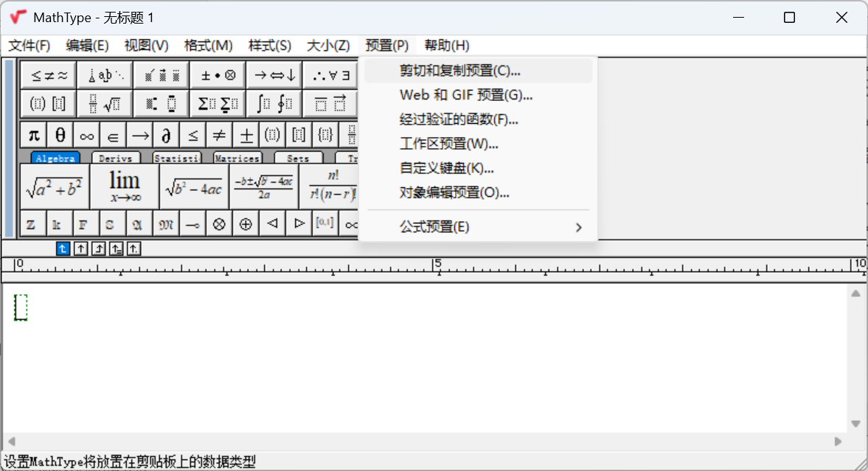Open the operator symbols palette
The height and width of the screenshot is (471, 868).
click(x=218, y=75)
